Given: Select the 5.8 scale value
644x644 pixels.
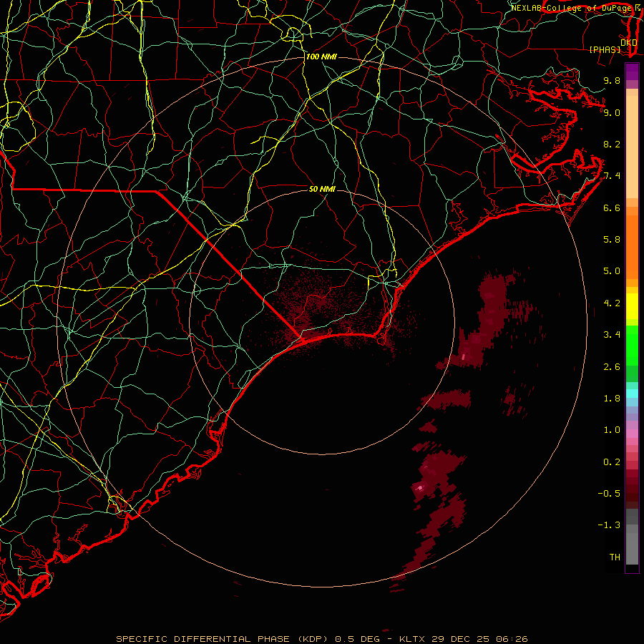Looking at the screenshot, I should (612, 240).
